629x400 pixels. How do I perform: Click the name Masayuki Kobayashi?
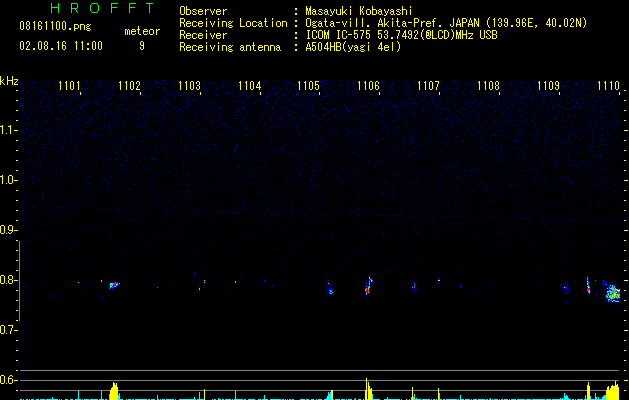point(359,11)
